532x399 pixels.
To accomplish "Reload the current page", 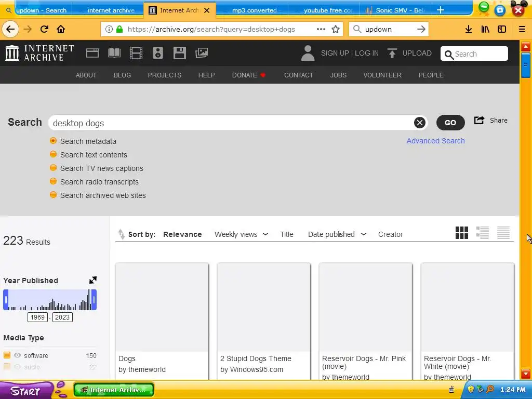I will [44, 29].
